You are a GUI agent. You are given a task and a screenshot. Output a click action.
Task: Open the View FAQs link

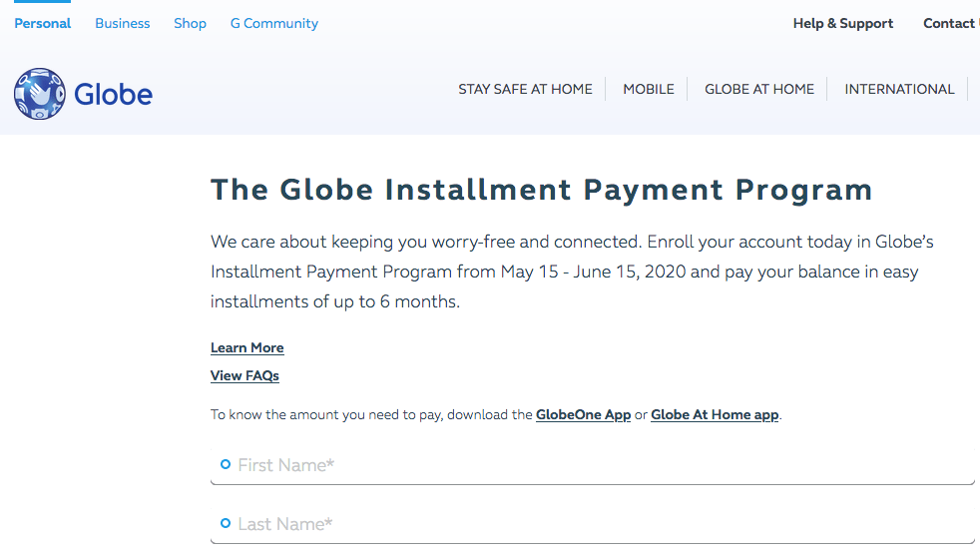pos(245,376)
